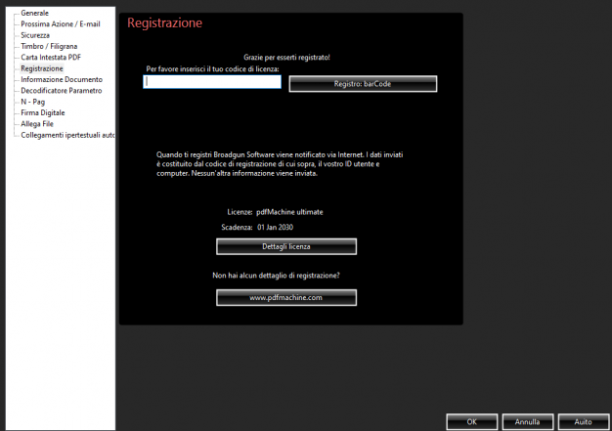The width and height of the screenshot is (612, 431).
Task: Open Timbro / Filigrana settings
Action: tap(49, 46)
